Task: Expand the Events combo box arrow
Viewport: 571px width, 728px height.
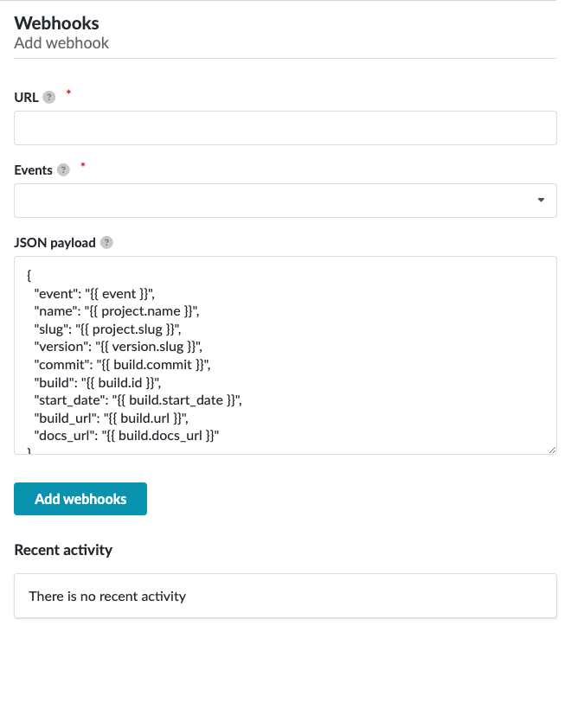Action: (542, 200)
